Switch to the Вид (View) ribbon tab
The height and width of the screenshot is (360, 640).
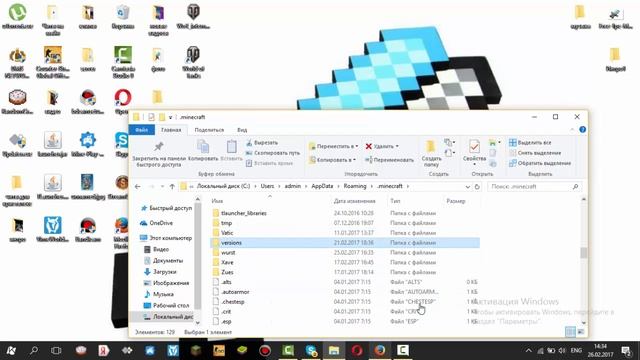242,130
